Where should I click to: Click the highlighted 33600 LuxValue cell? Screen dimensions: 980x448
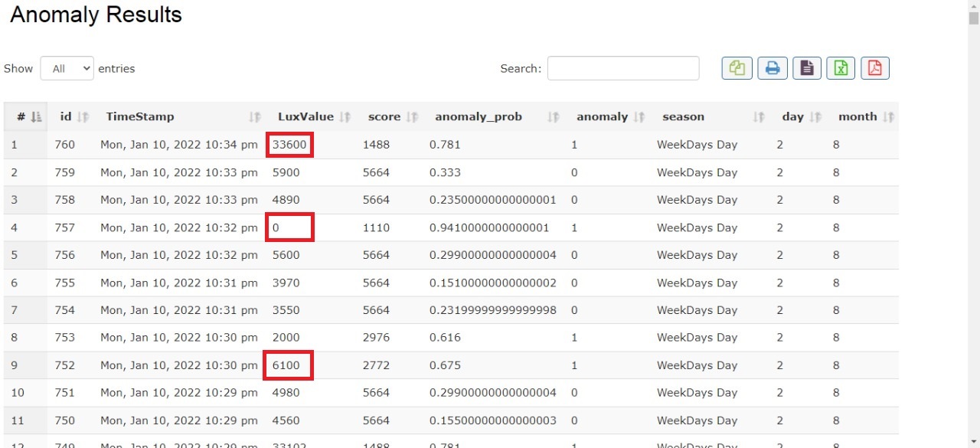tap(289, 145)
